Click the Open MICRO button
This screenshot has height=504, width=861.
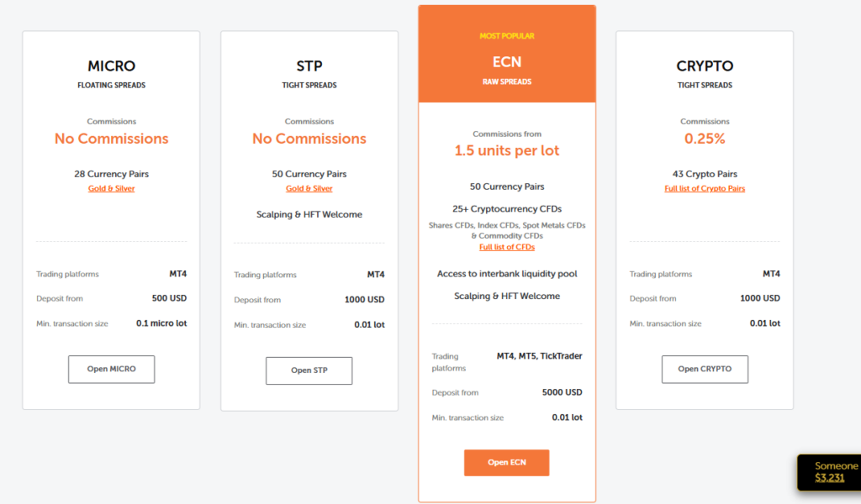pos(111,370)
